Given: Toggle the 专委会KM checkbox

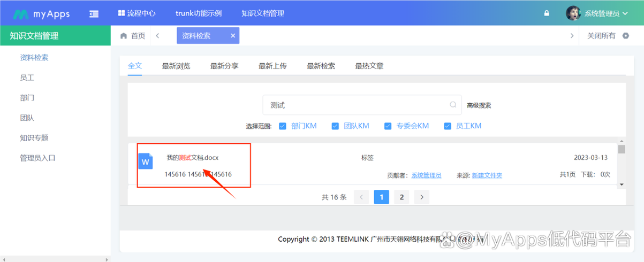Looking at the screenshot, I should 388,126.
